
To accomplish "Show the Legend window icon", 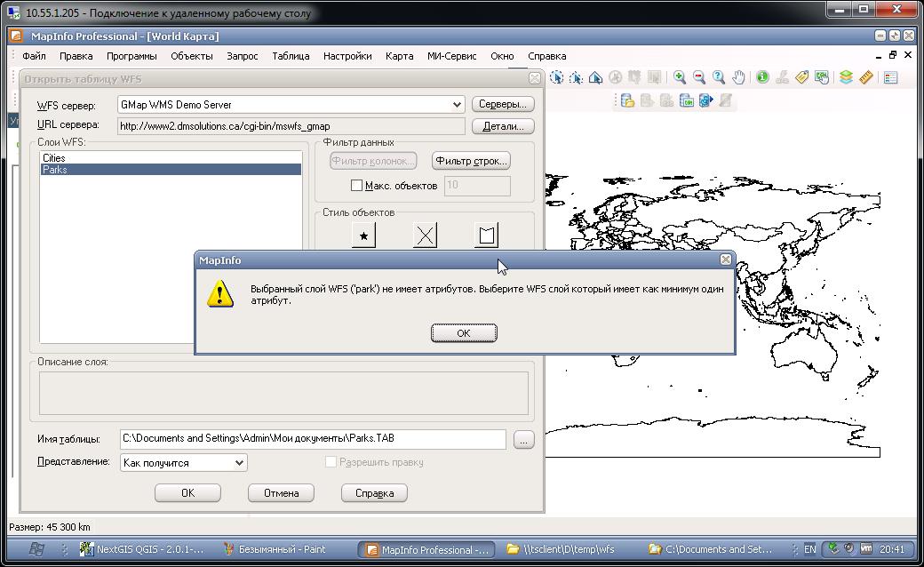I will [x=890, y=77].
